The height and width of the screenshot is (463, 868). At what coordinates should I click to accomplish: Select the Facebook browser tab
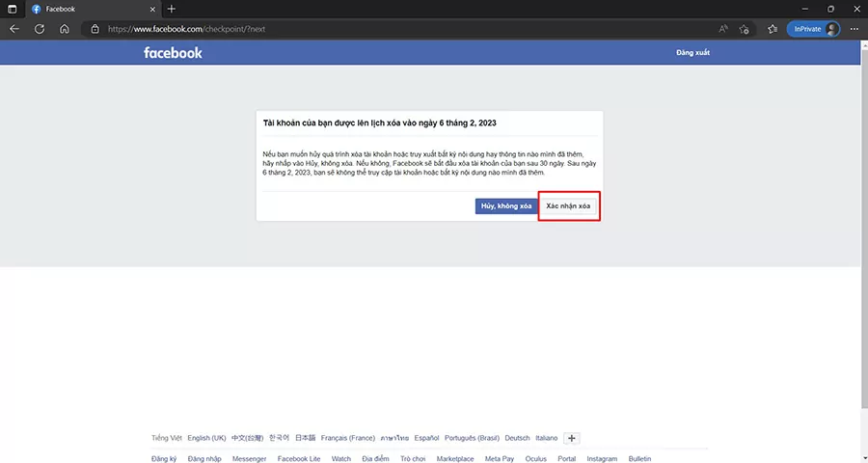point(95,9)
